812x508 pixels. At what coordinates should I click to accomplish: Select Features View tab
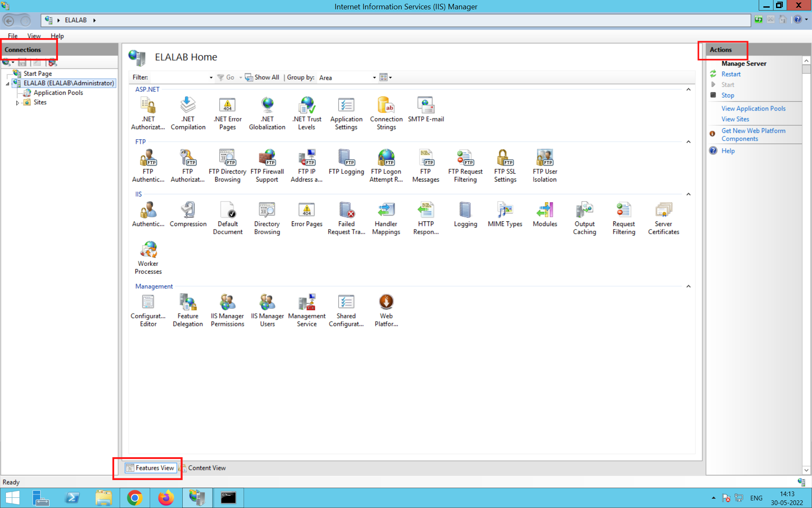pyautogui.click(x=150, y=468)
